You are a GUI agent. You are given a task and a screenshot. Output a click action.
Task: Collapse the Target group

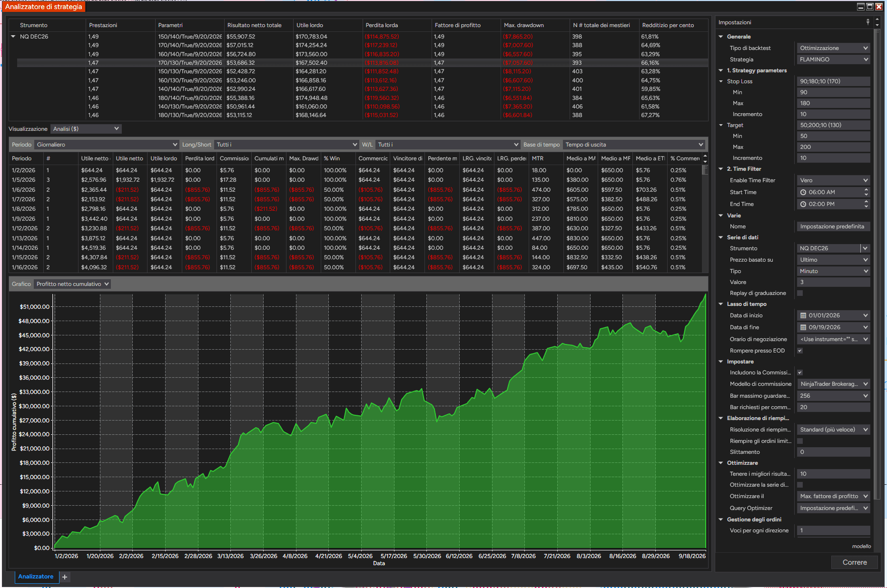[x=721, y=125]
